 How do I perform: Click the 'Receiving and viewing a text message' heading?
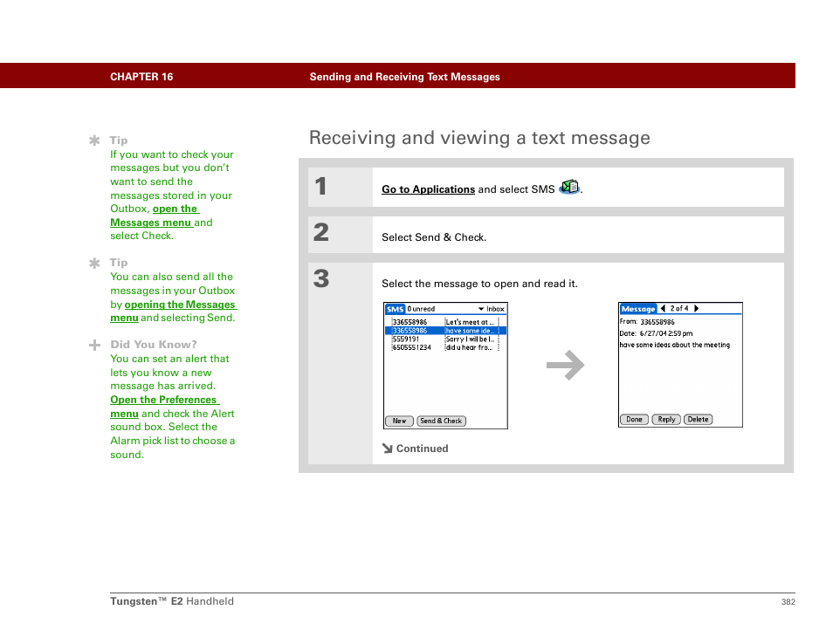(x=479, y=138)
